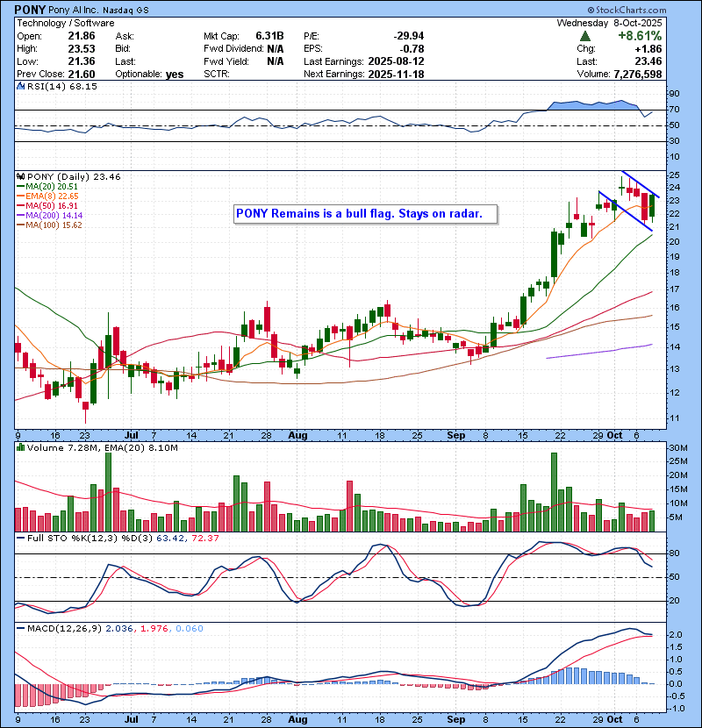Viewport: 702px width, 728px height.
Task: Click the candlestick icon beside PONY (Daily)
Action: (x=20, y=177)
